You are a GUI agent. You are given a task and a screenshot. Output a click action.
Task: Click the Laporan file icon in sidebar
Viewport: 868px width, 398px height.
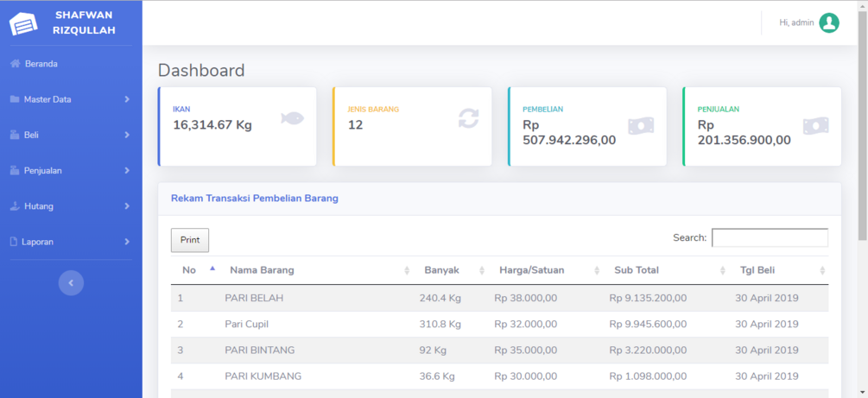coord(14,243)
